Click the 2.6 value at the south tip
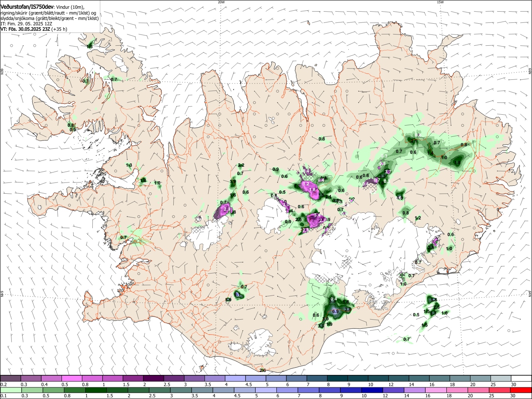The width and height of the screenshot is (532, 399). click(x=263, y=370)
